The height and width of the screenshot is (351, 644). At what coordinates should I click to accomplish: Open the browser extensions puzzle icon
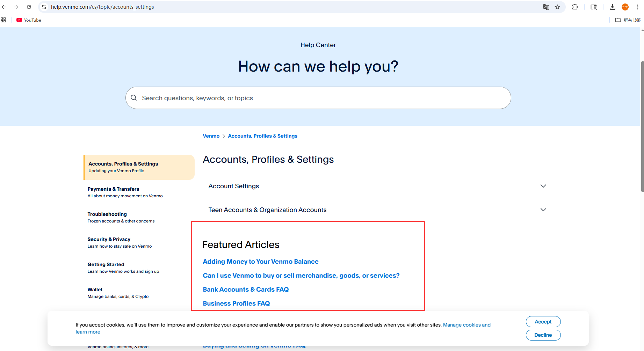(575, 7)
